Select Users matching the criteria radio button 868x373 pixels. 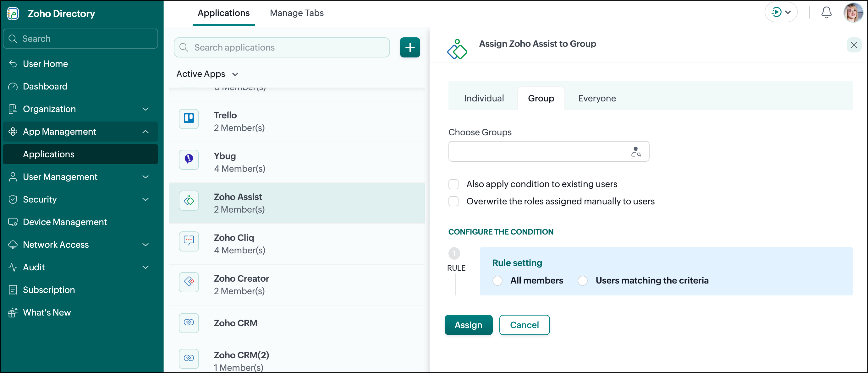tap(583, 280)
